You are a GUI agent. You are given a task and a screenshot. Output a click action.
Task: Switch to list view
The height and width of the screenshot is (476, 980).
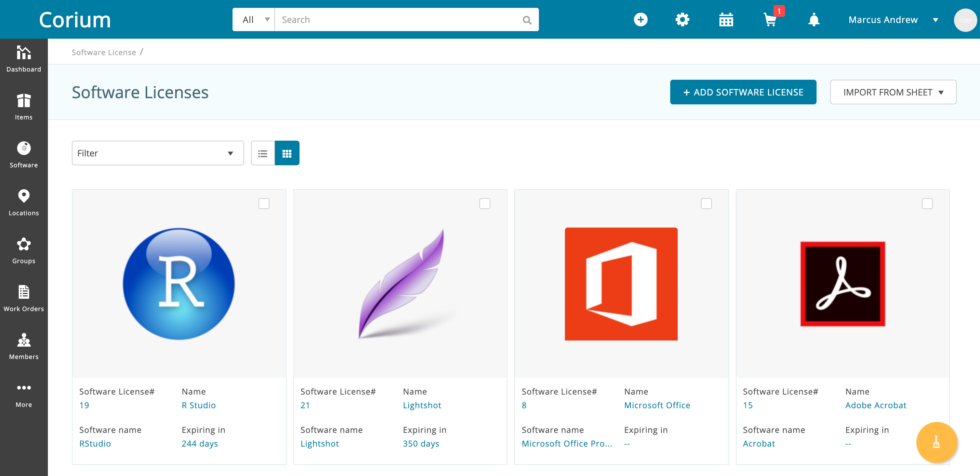[263, 153]
